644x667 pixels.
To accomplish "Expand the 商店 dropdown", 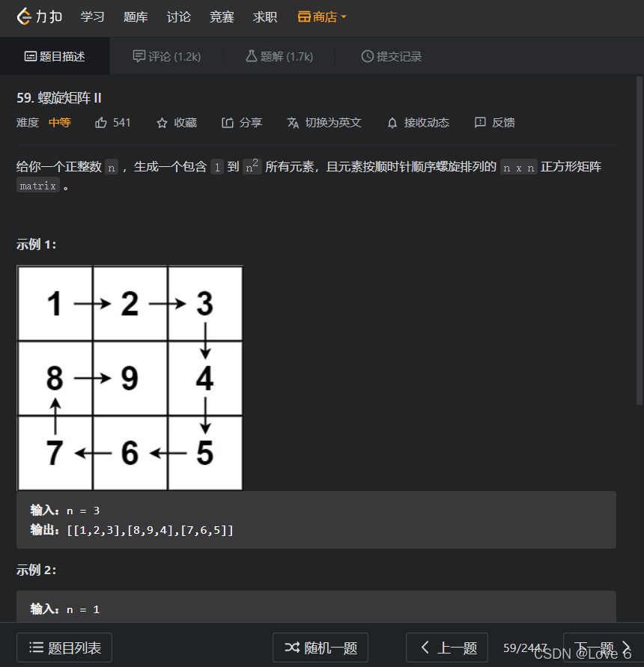I will [x=322, y=17].
